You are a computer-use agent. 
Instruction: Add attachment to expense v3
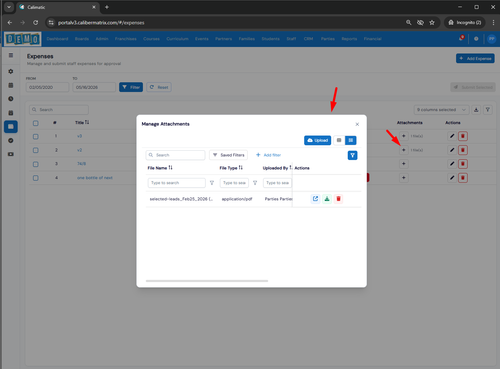tap(404, 136)
